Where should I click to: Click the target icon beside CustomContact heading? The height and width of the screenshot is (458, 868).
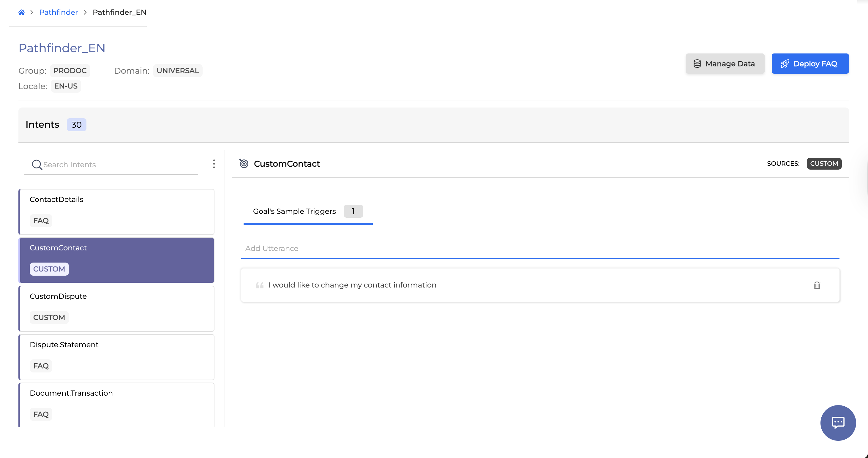244,164
